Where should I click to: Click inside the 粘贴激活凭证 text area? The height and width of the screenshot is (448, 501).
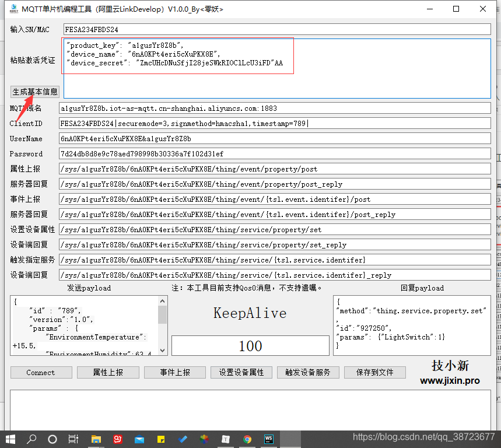tap(277, 68)
